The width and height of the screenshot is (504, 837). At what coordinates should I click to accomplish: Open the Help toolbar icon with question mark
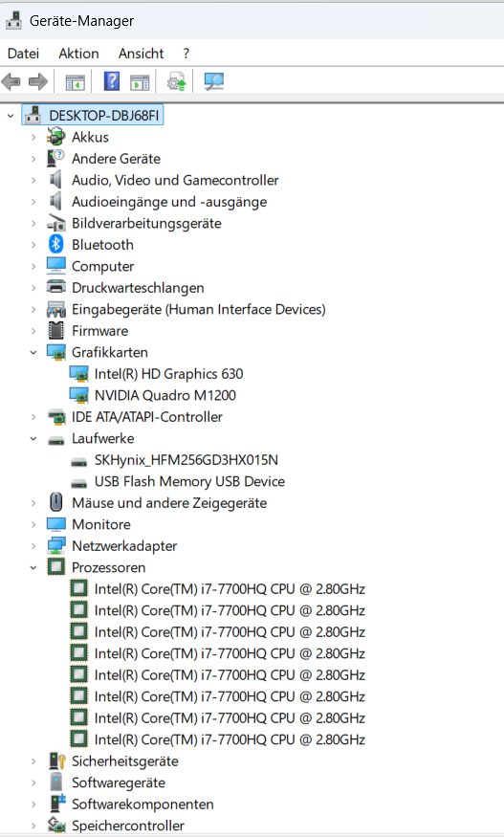(112, 81)
